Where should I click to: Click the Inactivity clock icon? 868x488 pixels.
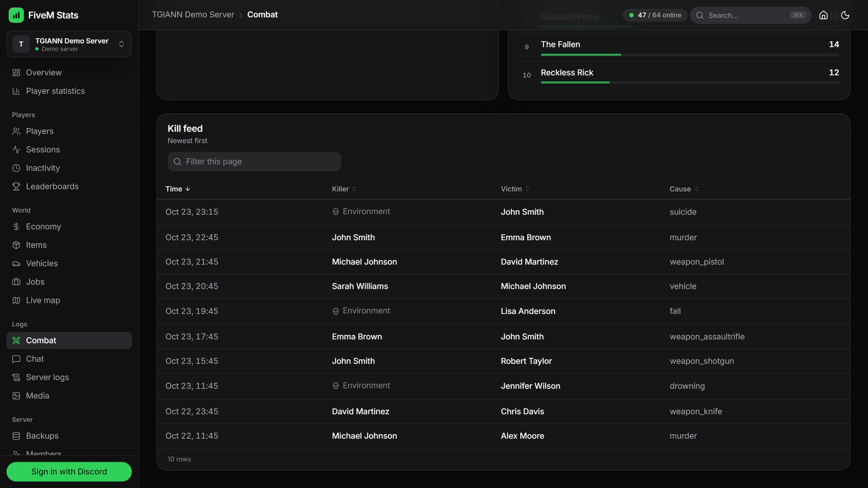tap(16, 168)
